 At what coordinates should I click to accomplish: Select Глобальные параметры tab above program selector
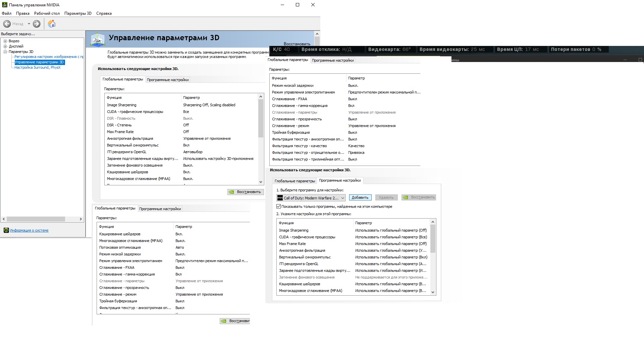click(295, 181)
